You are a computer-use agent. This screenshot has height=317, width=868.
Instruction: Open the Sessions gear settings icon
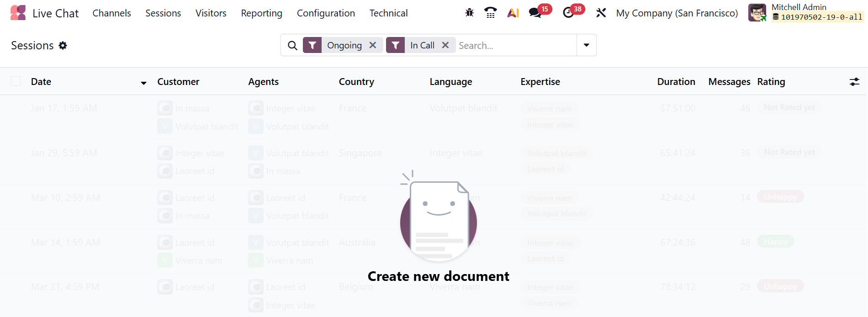coord(63,45)
